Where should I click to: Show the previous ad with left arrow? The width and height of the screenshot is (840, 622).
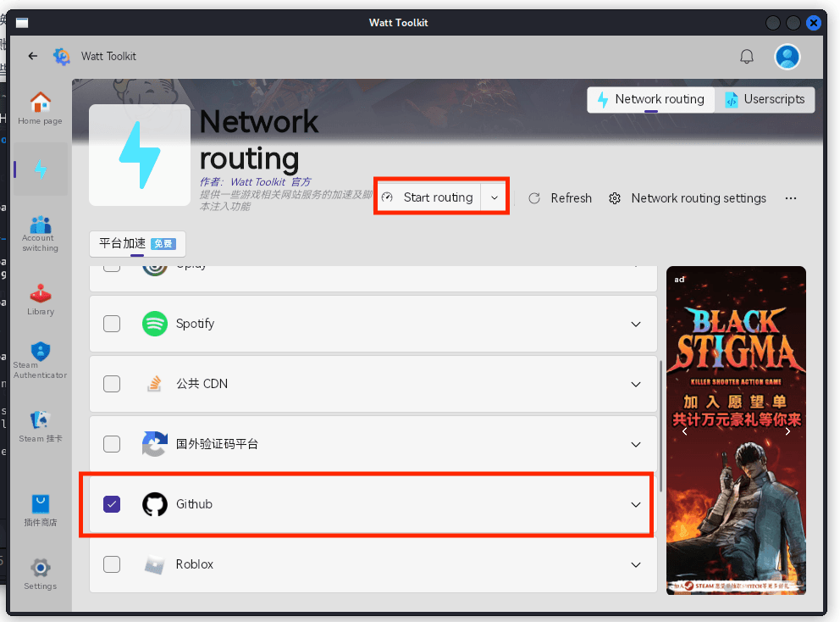tap(684, 431)
